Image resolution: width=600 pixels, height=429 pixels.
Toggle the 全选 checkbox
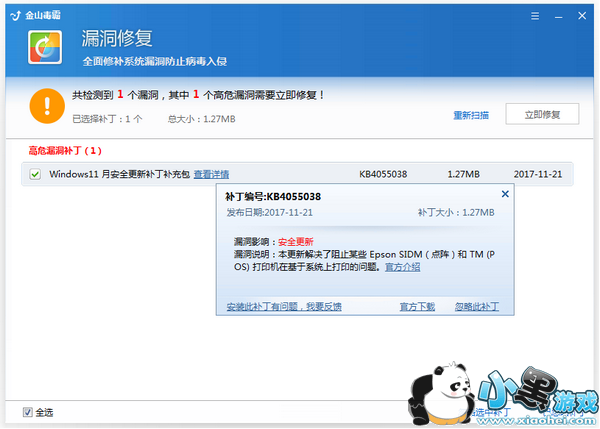pyautogui.click(x=28, y=412)
